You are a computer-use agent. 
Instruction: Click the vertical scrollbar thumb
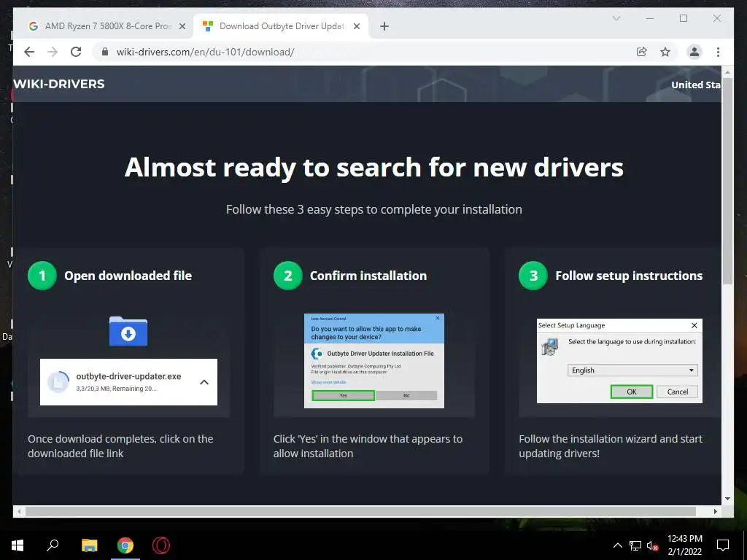[x=727, y=181]
